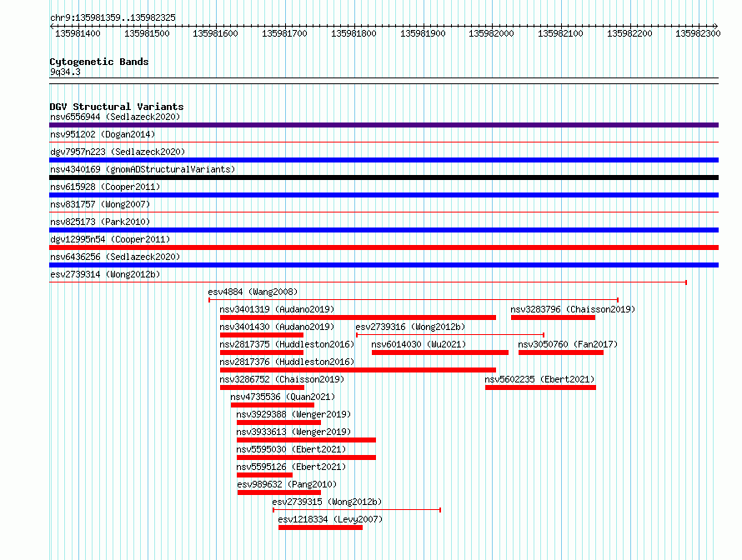Open nsv2817375 (Huddleston2016) label

point(287,344)
